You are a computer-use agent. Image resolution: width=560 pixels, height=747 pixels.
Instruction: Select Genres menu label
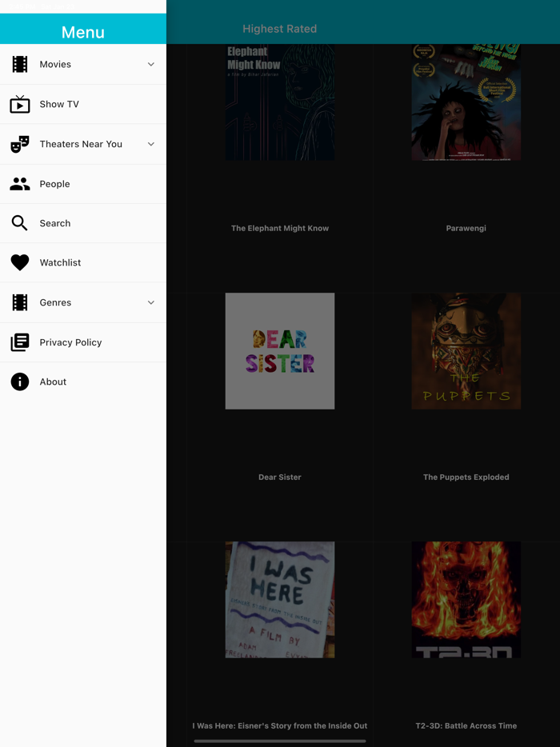click(x=55, y=302)
